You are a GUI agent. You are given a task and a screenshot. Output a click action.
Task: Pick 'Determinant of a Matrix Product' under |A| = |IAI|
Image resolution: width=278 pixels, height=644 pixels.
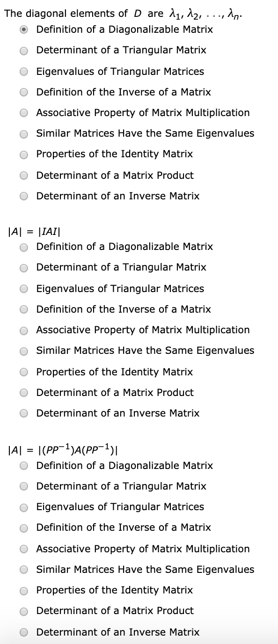(23, 392)
